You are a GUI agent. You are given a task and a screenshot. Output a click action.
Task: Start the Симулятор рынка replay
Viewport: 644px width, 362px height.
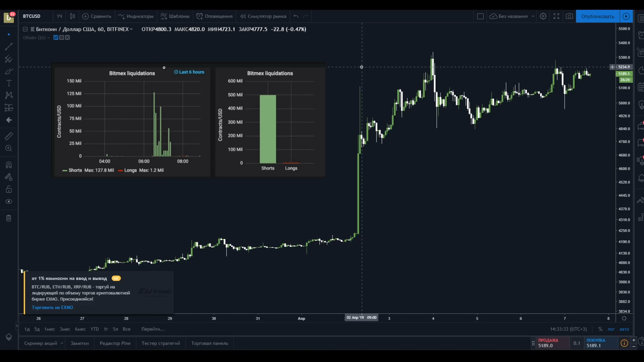[263, 16]
